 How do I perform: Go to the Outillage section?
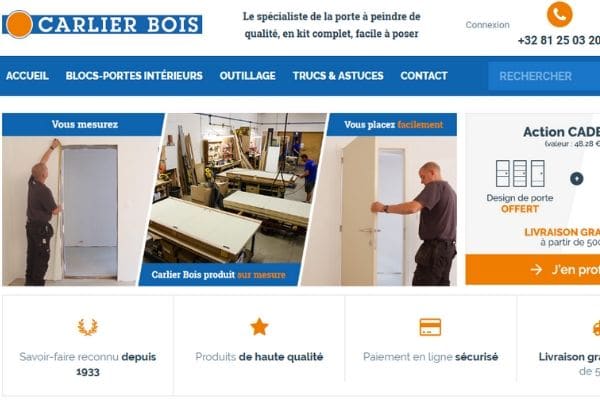[248, 76]
